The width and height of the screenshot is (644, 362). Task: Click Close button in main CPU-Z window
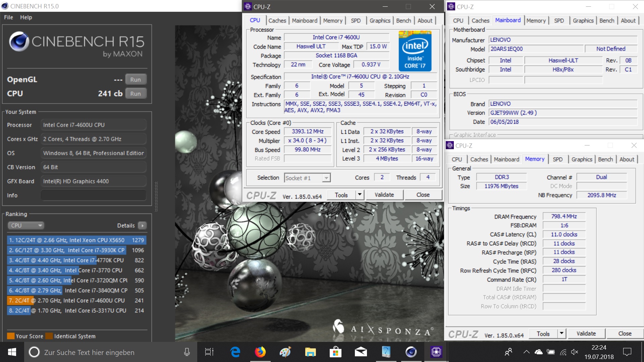click(423, 195)
